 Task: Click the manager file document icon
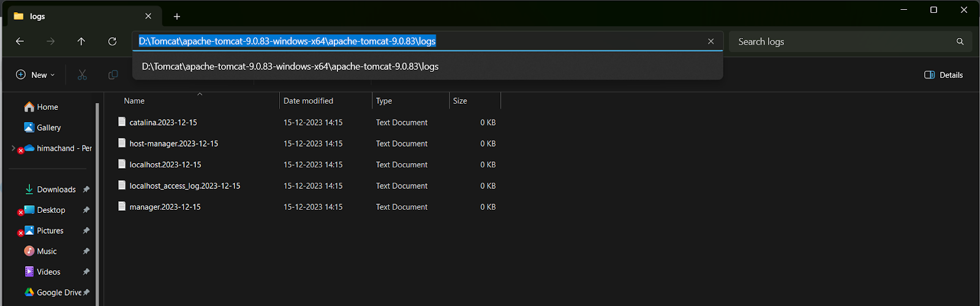(122, 206)
